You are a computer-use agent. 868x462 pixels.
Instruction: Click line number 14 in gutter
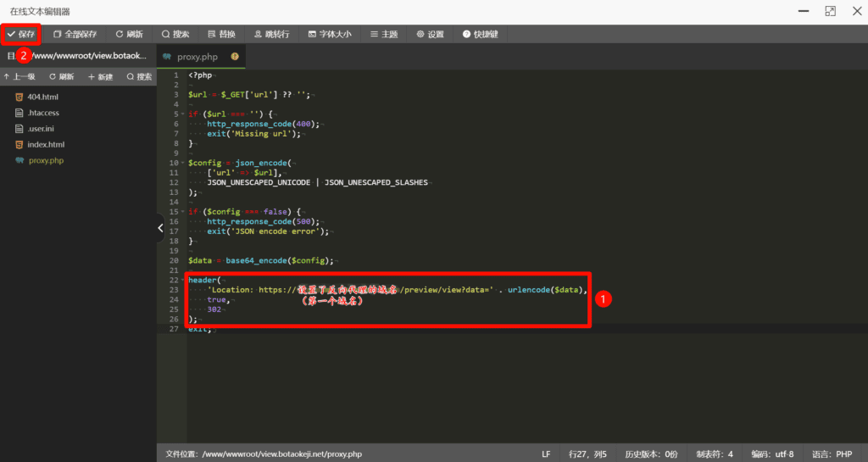click(x=174, y=202)
